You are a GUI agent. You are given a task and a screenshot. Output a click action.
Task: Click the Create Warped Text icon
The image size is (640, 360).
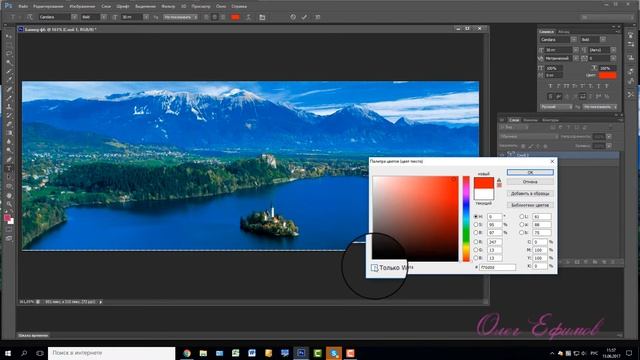point(248,17)
